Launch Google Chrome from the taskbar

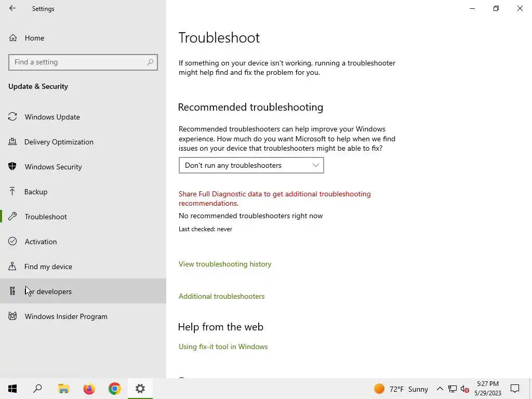click(115, 389)
